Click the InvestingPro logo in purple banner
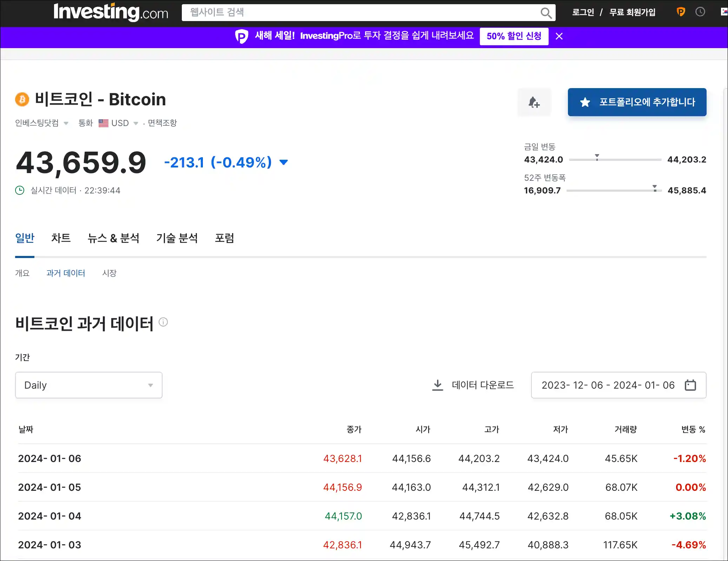Image resolution: width=728 pixels, height=561 pixels. tap(241, 36)
